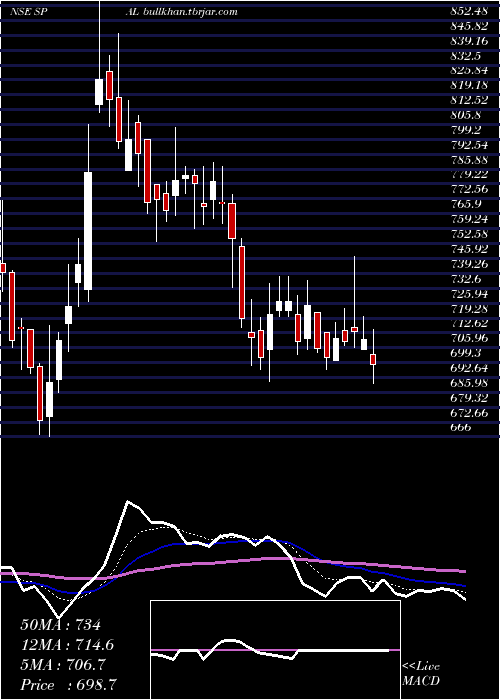The height and width of the screenshot is (700, 500).
Task: Click the 719.28 price axis label
Action: (x=468, y=308)
